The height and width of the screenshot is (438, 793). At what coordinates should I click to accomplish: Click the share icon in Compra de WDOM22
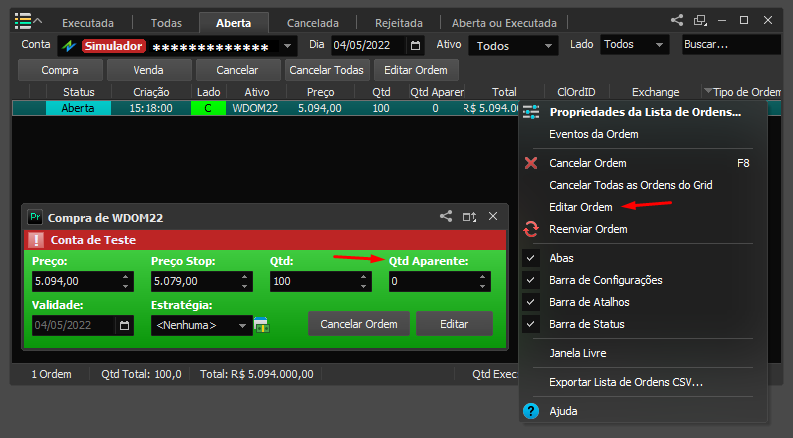click(446, 216)
